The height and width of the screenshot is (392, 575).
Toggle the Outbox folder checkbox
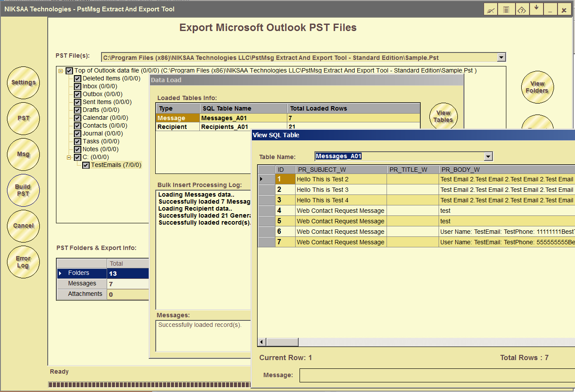77,94
